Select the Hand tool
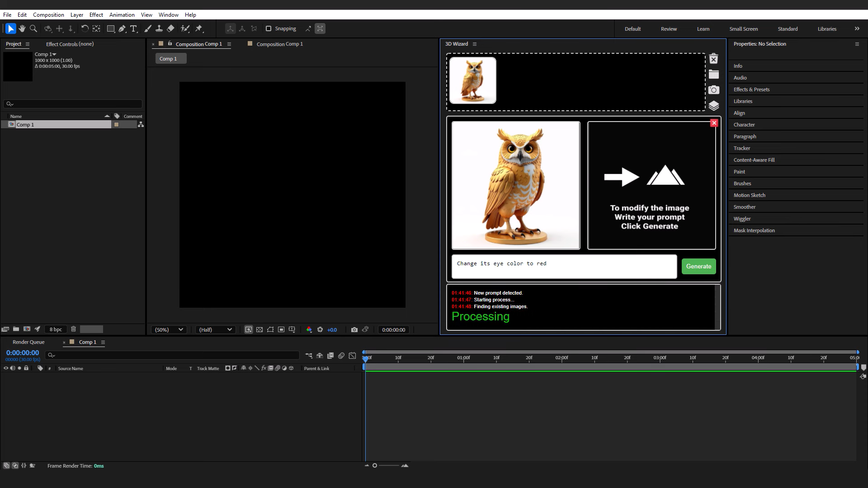The height and width of the screenshot is (488, 868). 22,28
